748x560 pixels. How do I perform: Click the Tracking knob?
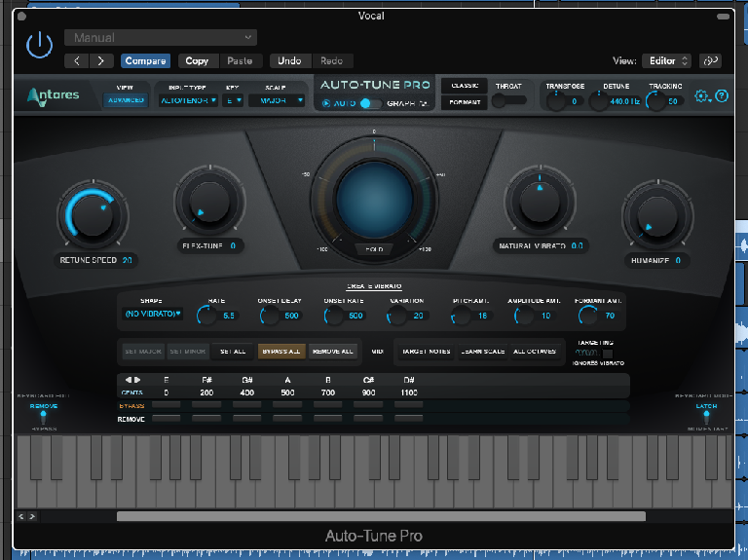(x=655, y=101)
